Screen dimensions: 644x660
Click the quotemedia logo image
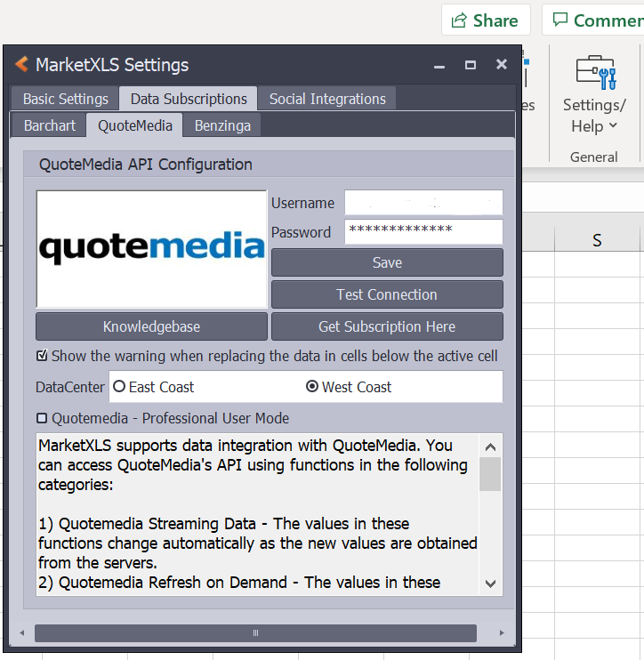(151, 249)
